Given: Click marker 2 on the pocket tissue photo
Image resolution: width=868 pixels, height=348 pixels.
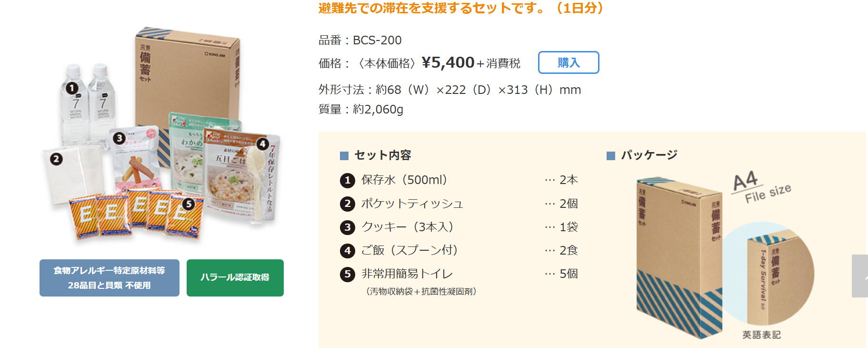Looking at the screenshot, I should click(56, 159).
